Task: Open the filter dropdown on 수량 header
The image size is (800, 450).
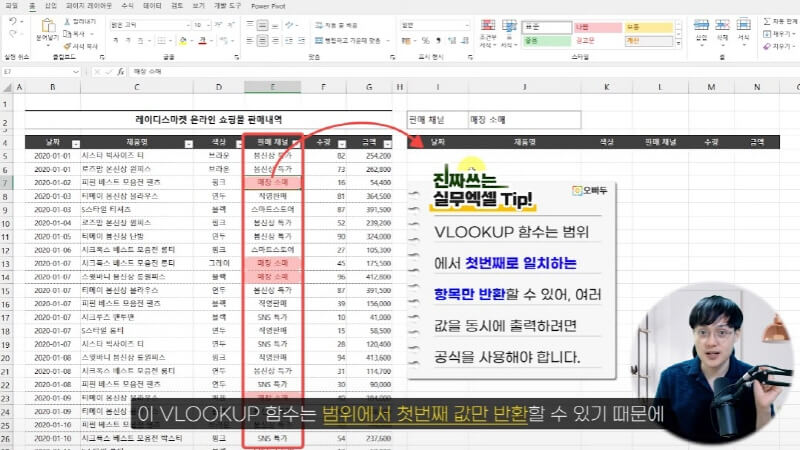Action: tap(342, 144)
